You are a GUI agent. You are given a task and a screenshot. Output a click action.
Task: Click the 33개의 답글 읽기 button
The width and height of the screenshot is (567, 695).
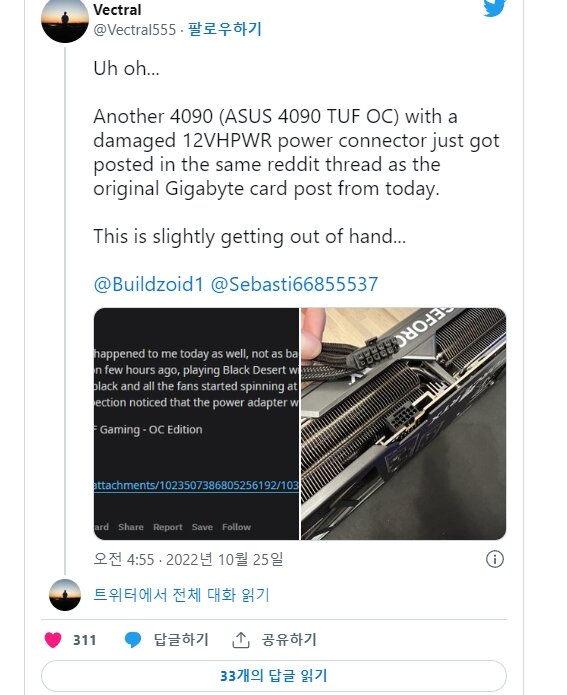[x=274, y=675]
